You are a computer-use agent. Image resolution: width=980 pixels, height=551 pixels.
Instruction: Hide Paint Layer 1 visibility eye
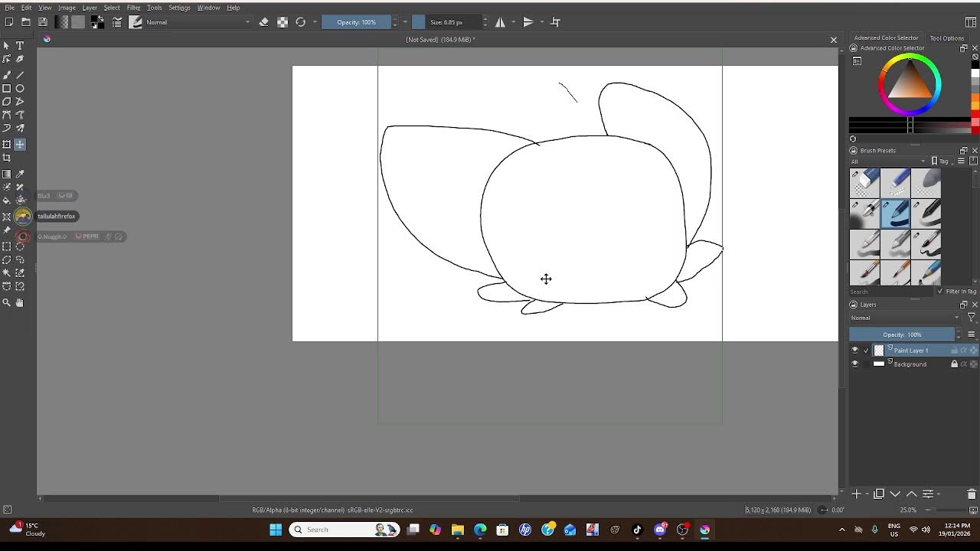(855, 350)
